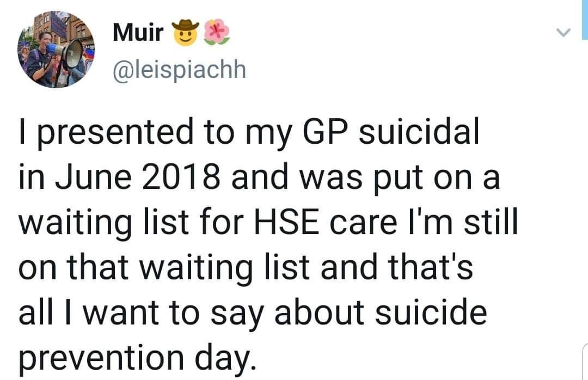Click the display name Muir
The width and height of the screenshot is (588, 380).
(x=138, y=33)
